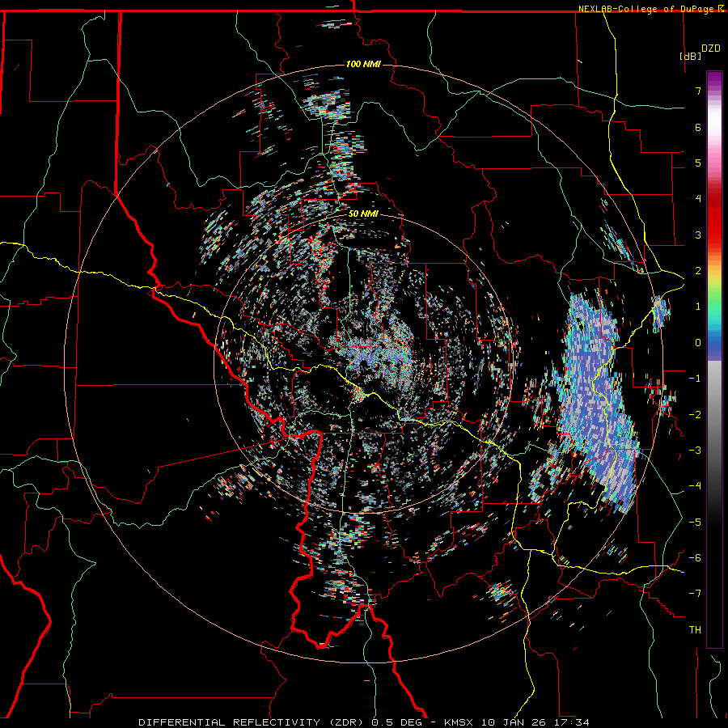Select the 7 value on color scale
728x728 pixels.
[698, 91]
